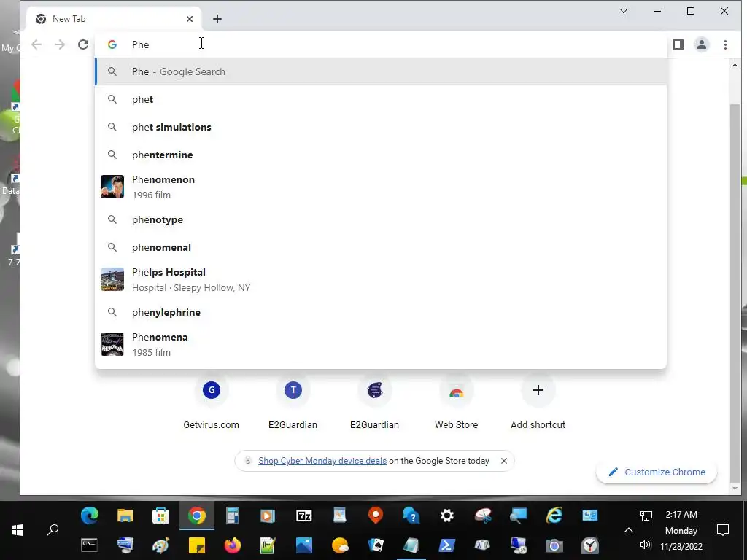Select the 'phenylephrine' suggestion
Screen dimensions: 747x560
pos(381,312)
